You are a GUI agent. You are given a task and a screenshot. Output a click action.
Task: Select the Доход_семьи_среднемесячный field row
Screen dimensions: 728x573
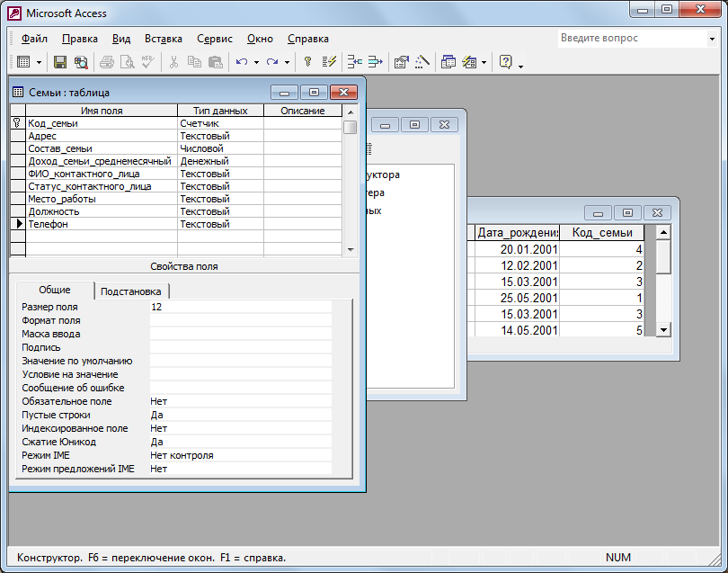(99, 161)
